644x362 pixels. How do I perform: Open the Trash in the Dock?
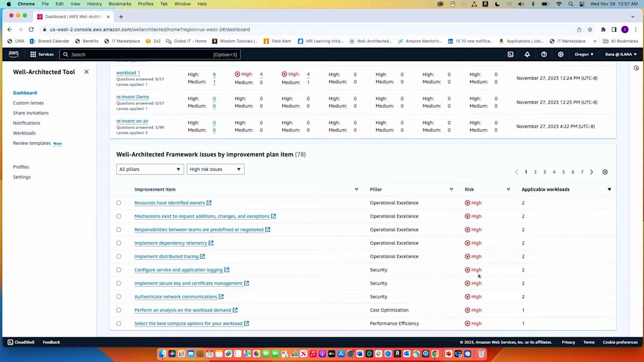tap(481, 354)
